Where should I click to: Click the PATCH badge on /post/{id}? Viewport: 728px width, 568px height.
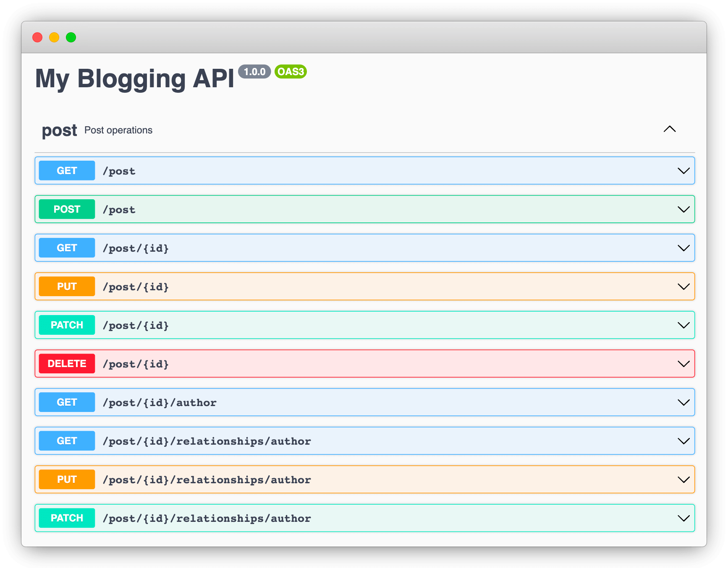point(66,325)
